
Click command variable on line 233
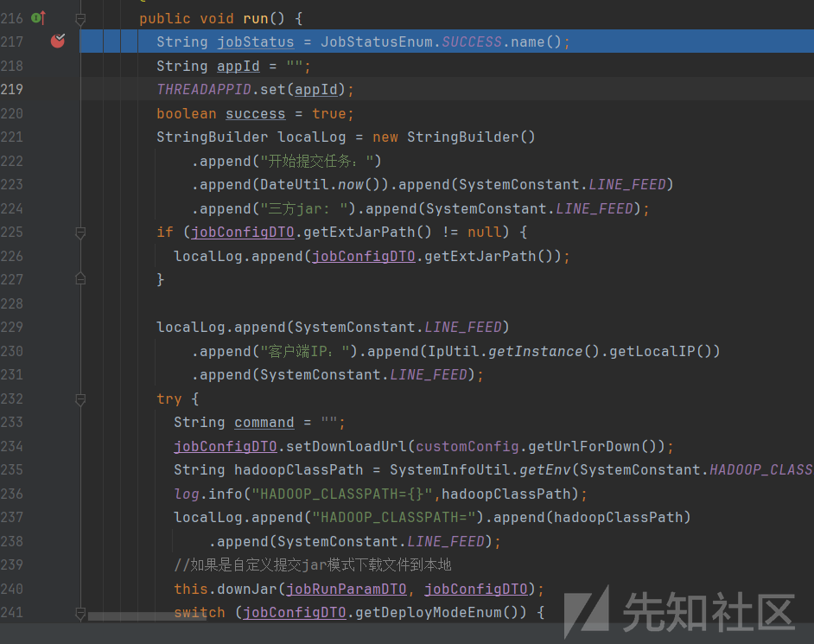pos(264,422)
